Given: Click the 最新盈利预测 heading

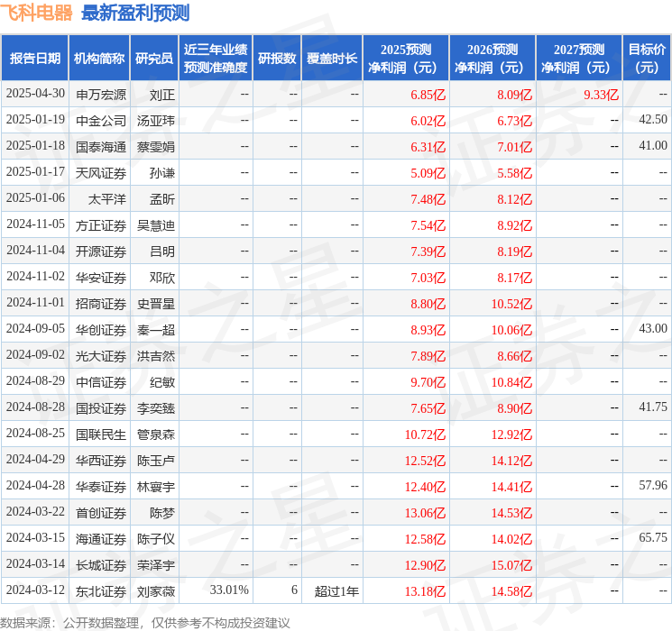Looking at the screenshot, I should click(135, 13).
